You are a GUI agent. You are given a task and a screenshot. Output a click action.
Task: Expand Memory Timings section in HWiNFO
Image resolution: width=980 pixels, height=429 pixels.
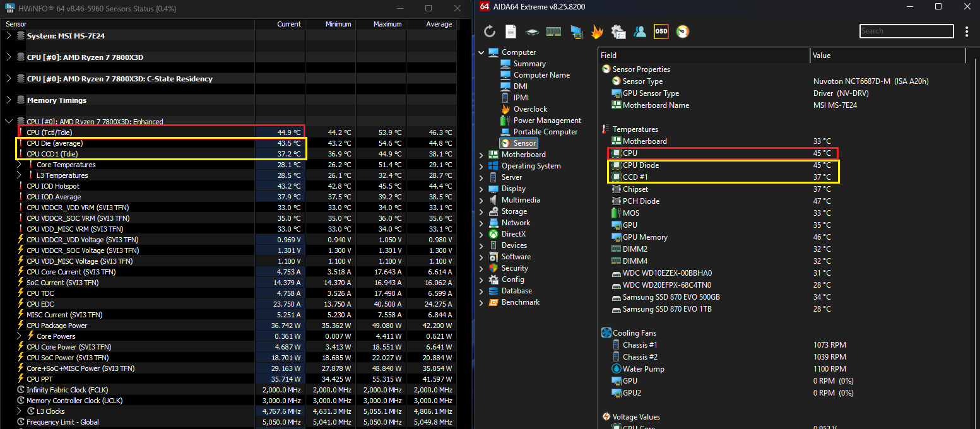(x=9, y=100)
